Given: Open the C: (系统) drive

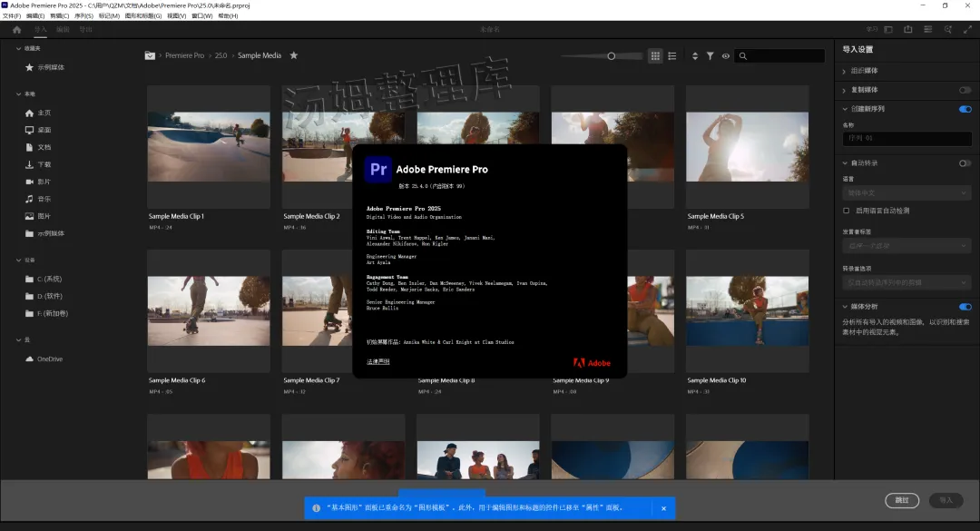Looking at the screenshot, I should pos(44,279).
